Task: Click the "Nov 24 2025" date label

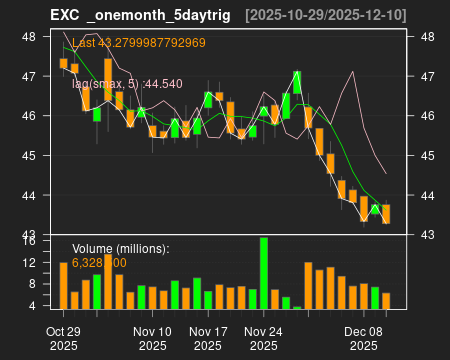Action: [x=263, y=339]
